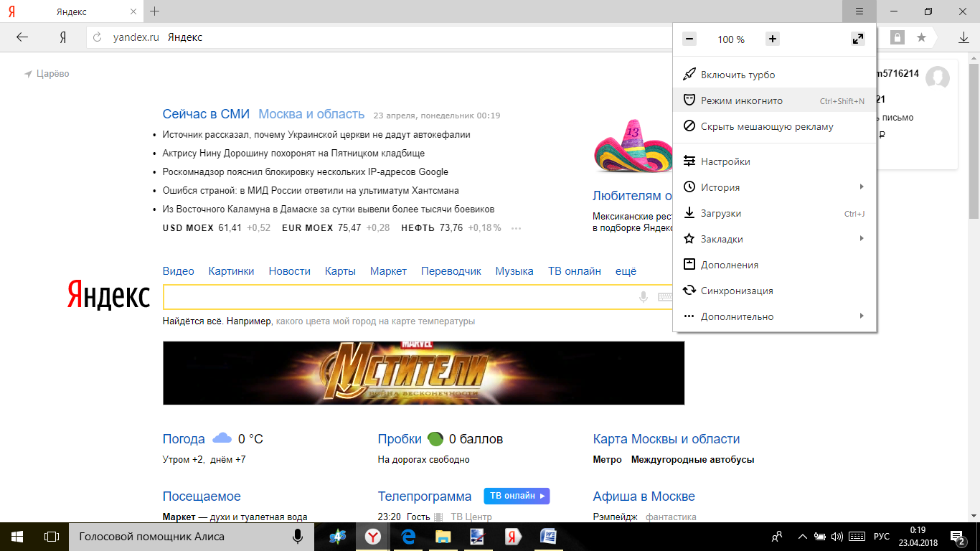
Task: Open the 'Погода' weather link
Action: (184, 439)
